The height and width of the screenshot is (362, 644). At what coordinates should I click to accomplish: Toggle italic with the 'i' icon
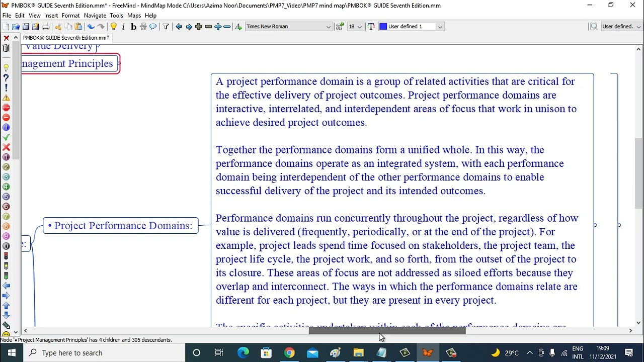point(123,27)
